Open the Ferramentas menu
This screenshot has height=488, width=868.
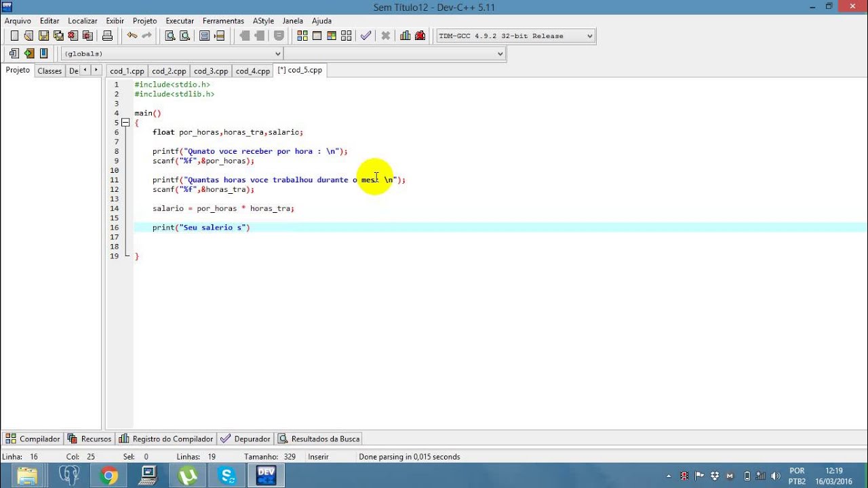(x=224, y=21)
